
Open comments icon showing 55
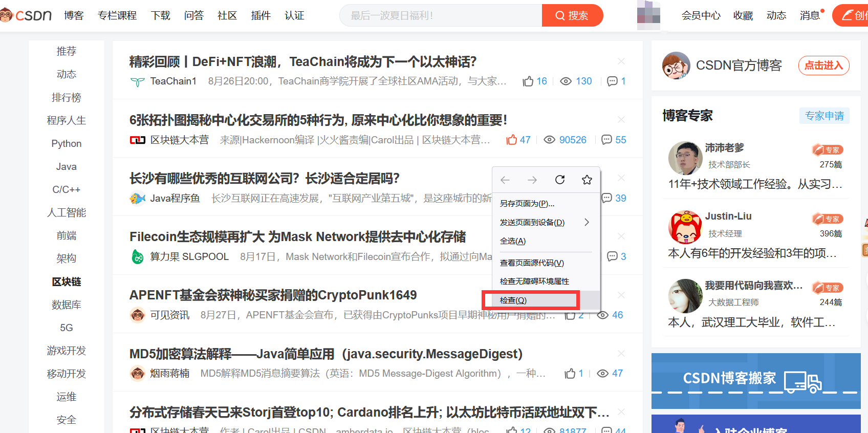pyautogui.click(x=606, y=140)
